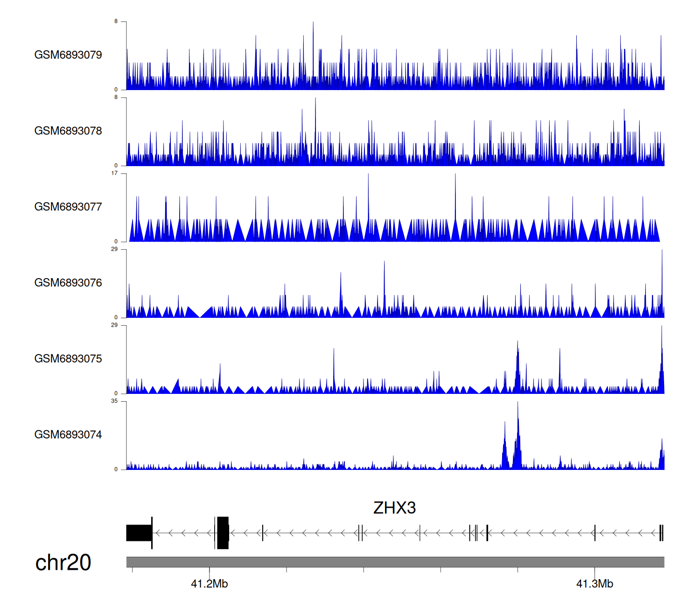
Task: Select the large leftmost ZHX3 exon block
Action: pyautogui.click(x=139, y=533)
